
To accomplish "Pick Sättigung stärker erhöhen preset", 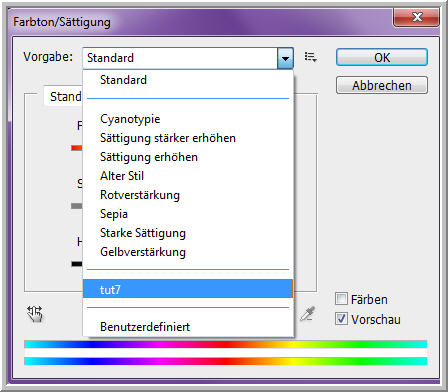I will 188,138.
